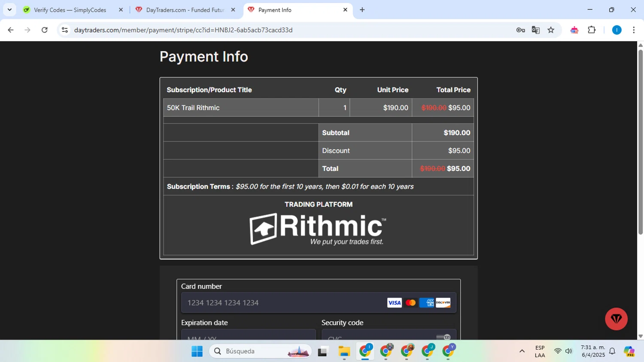Click the Visa card logo
The width and height of the screenshot is (644, 362).
tap(394, 303)
